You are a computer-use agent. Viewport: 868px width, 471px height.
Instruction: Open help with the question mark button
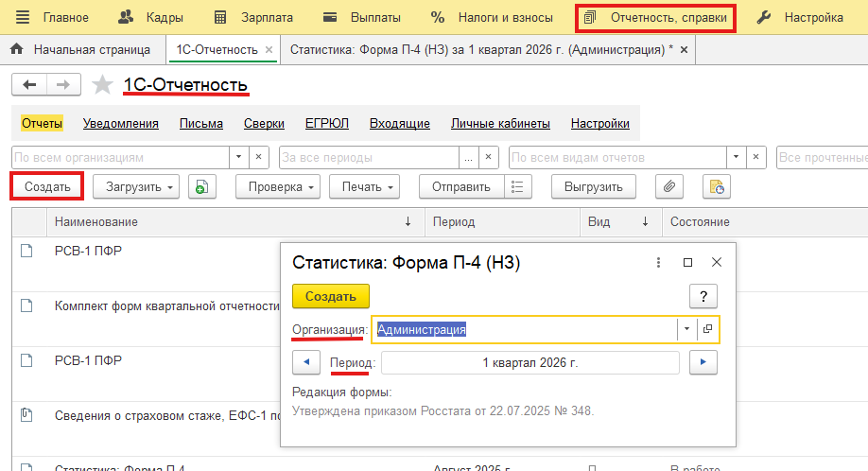click(703, 296)
